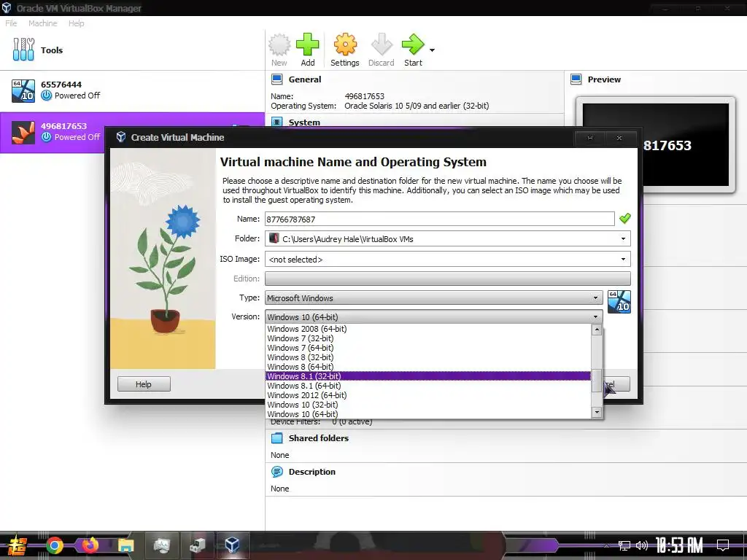This screenshot has height=560, width=747.
Task: Click the VirtualBox taskbar icon
Action: pos(232,544)
